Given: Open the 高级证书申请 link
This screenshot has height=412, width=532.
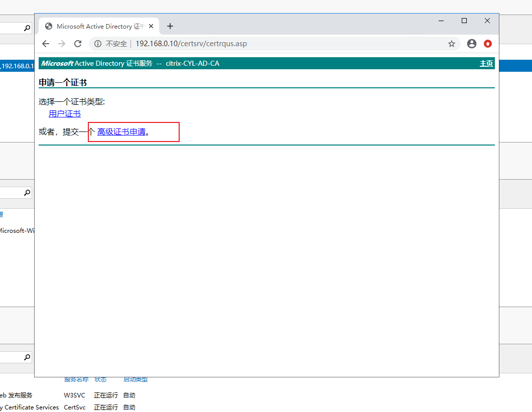Looking at the screenshot, I should 121,132.
